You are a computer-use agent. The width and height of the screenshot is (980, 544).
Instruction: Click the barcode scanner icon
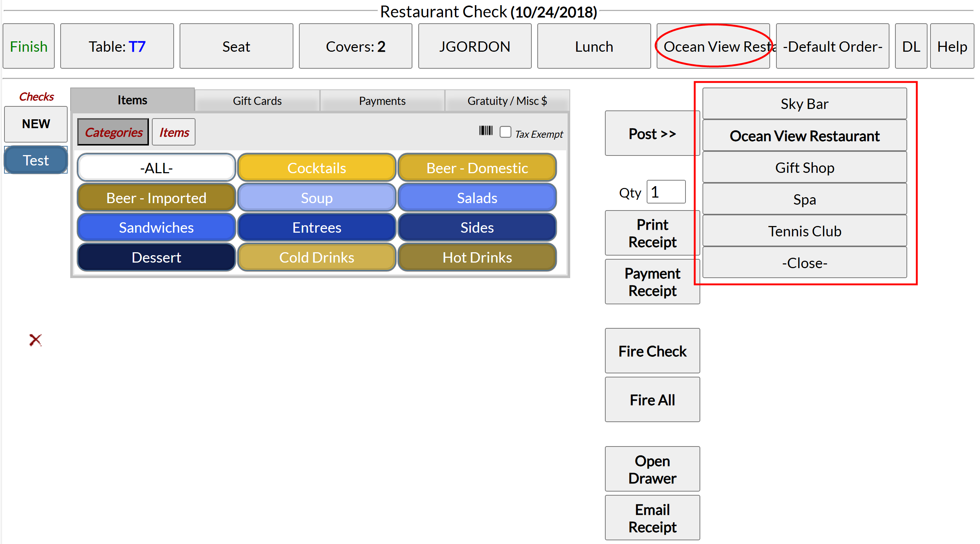[486, 131]
